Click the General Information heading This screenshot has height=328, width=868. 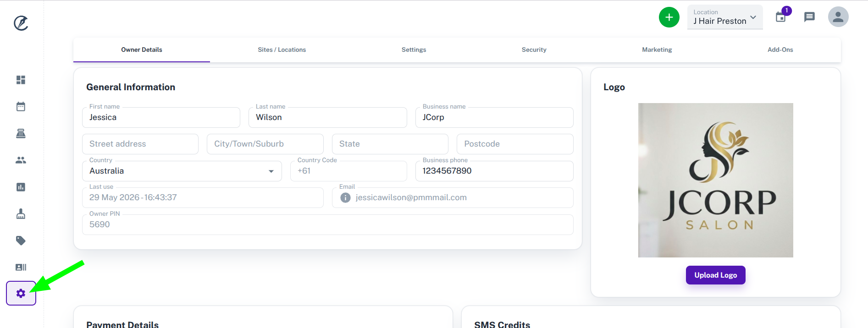click(131, 87)
